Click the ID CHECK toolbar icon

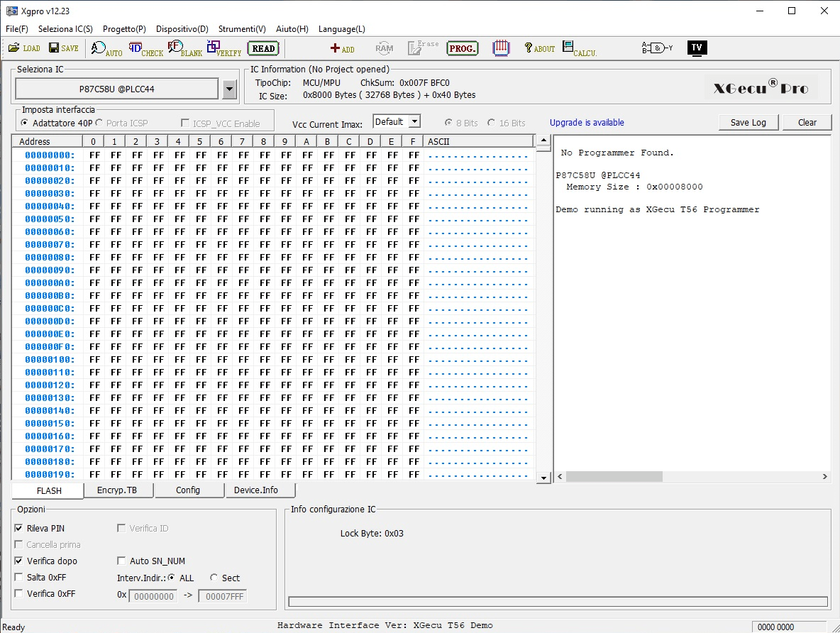(x=145, y=49)
